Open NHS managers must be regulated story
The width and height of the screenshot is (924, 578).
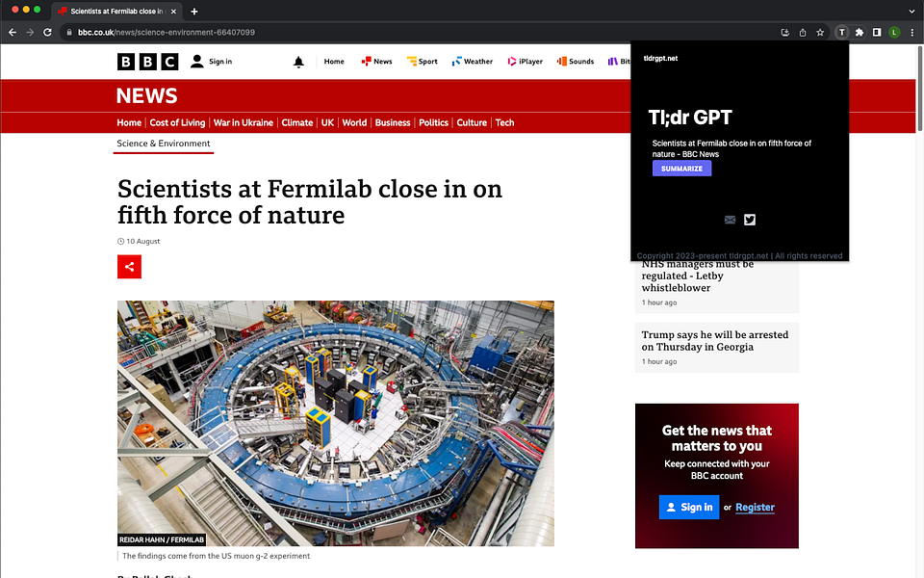(x=698, y=276)
